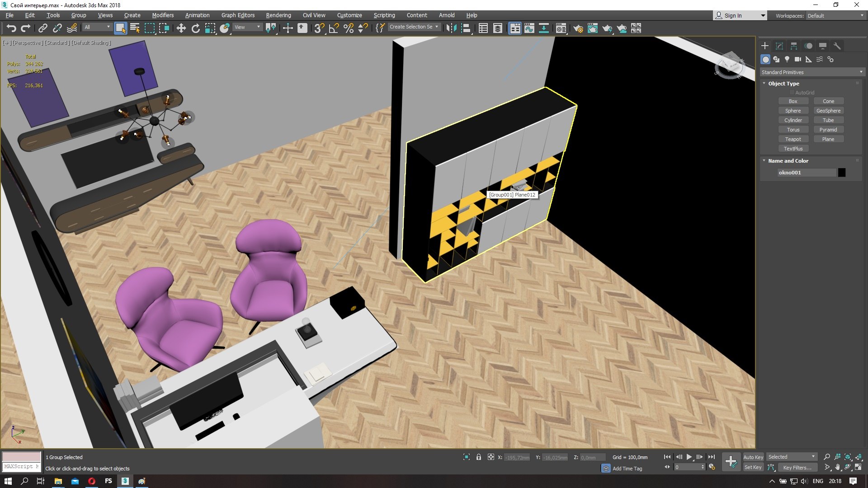Image resolution: width=868 pixels, height=488 pixels.
Task: Open the Rendering menu
Action: pyautogui.click(x=278, y=15)
